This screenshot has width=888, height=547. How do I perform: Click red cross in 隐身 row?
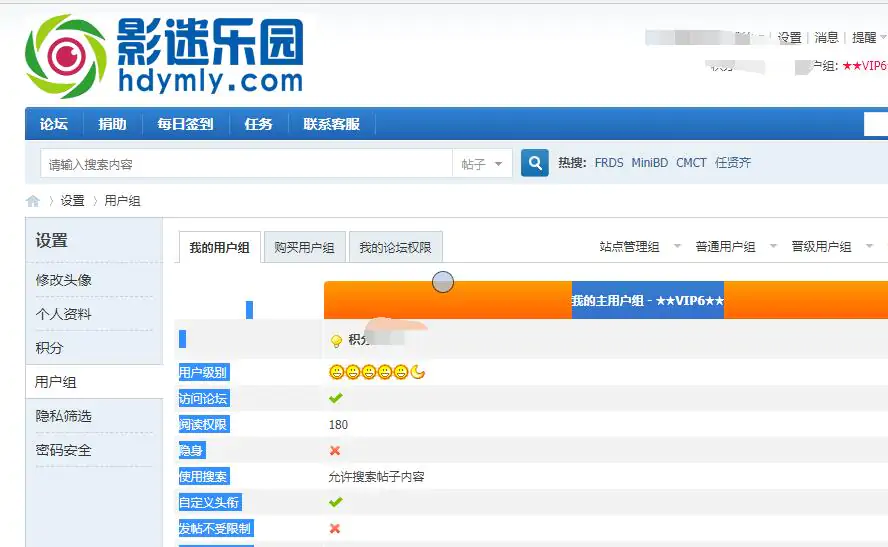click(335, 451)
